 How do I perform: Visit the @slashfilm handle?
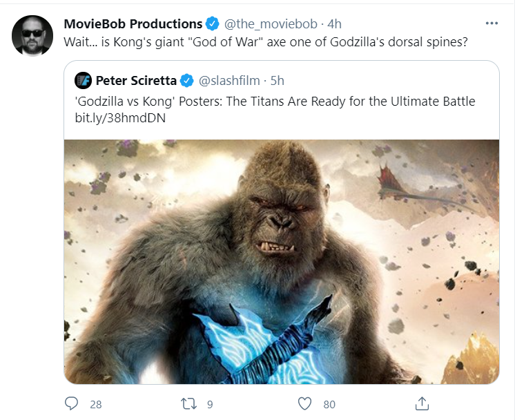229,81
